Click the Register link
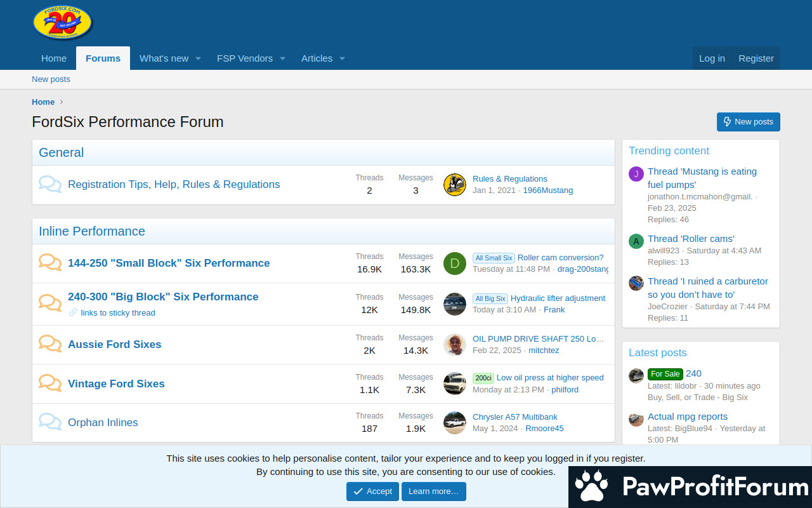This screenshot has height=508, width=812. [x=756, y=58]
